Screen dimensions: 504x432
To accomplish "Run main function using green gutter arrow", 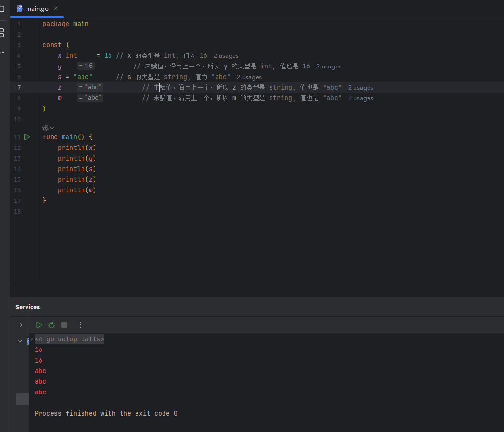I will click(27, 137).
